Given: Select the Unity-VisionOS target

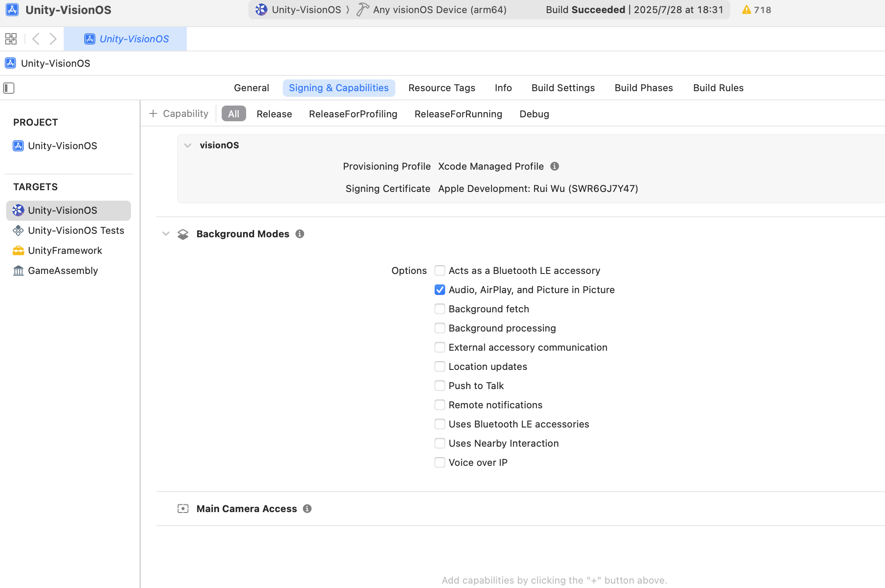Looking at the screenshot, I should (69, 210).
